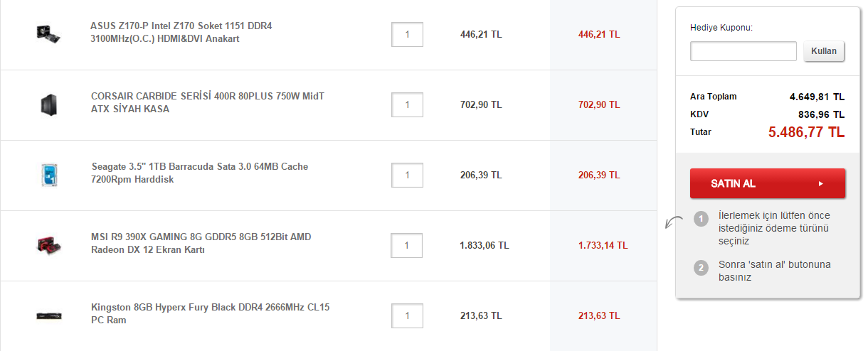Click the arrow icon on SATIN AL button
The height and width of the screenshot is (351, 868).
821,183
